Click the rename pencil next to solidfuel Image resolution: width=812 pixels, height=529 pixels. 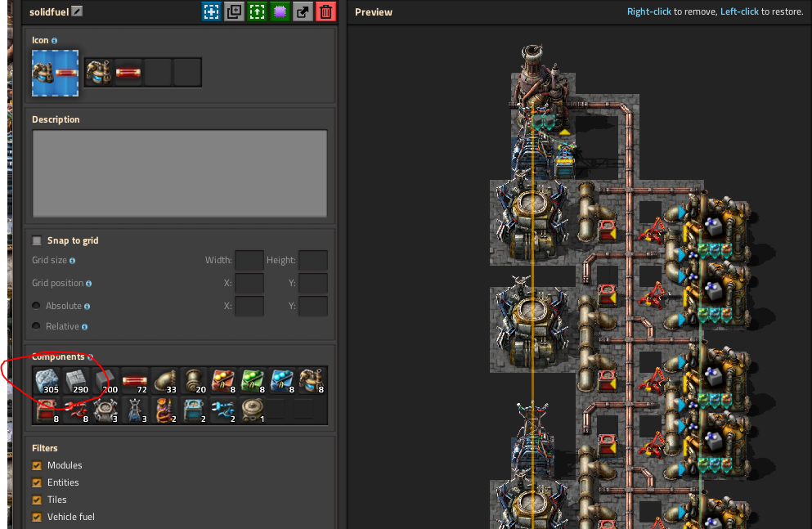[78, 11]
